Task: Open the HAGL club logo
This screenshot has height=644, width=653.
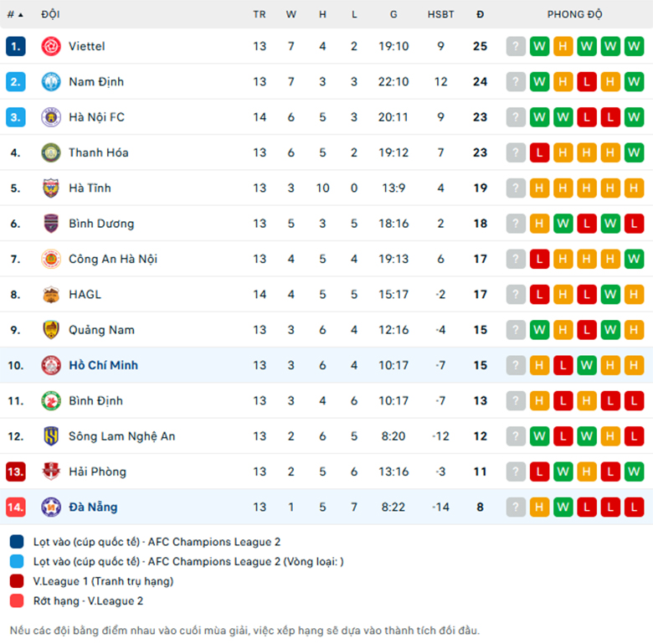Action: click(x=51, y=295)
